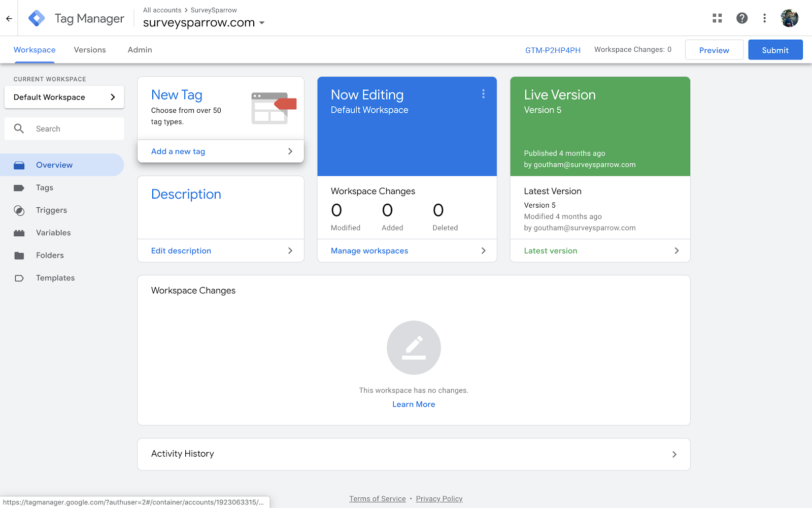Open the Terms of Service link
This screenshot has width=812, height=508.
coord(378,499)
